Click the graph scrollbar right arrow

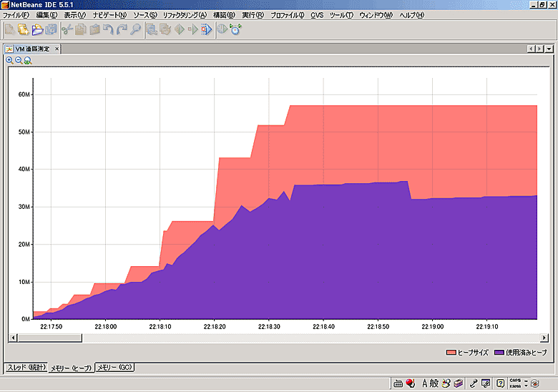coord(544,338)
